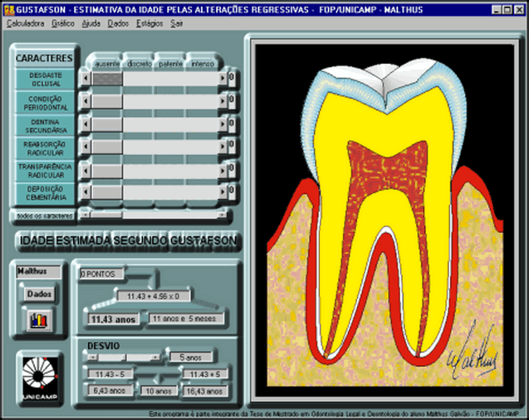Click the '11.43 - 5' box
Viewport: 529px width, 420px height.
click(110, 374)
